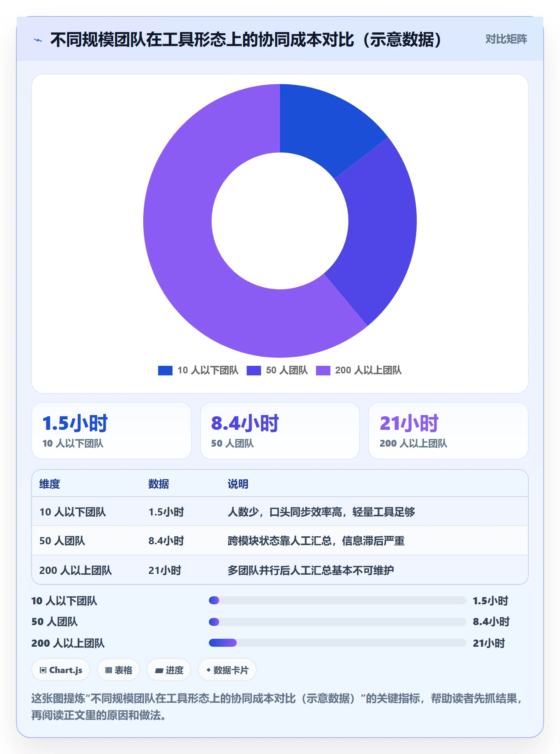
Task: Click the lightning icon beside the title
Action: 38,40
